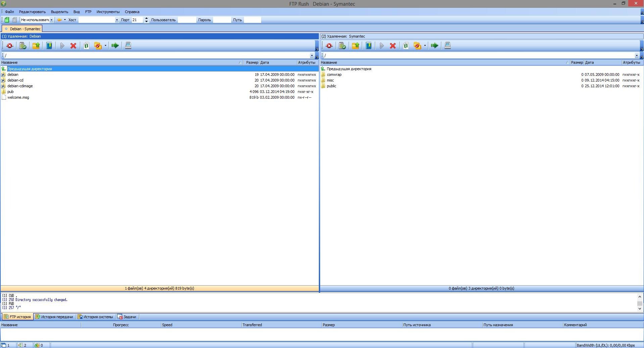The height and width of the screenshot is (348, 644).
Task: Open the Вид menu
Action: (x=77, y=12)
